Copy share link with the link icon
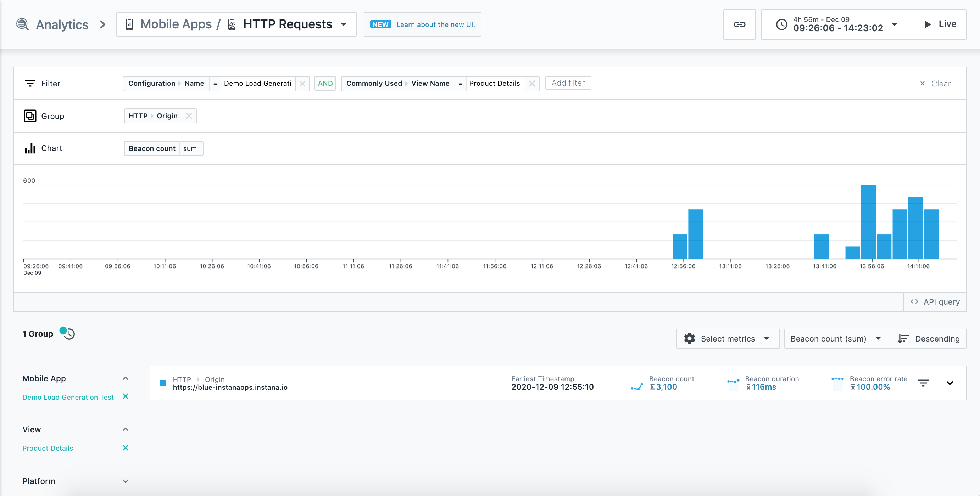 739,24
